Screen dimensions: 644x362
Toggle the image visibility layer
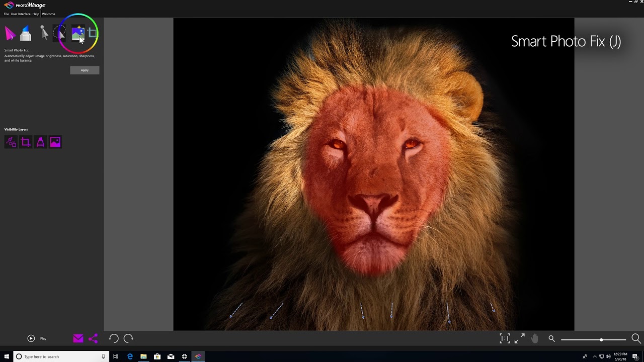(x=55, y=142)
